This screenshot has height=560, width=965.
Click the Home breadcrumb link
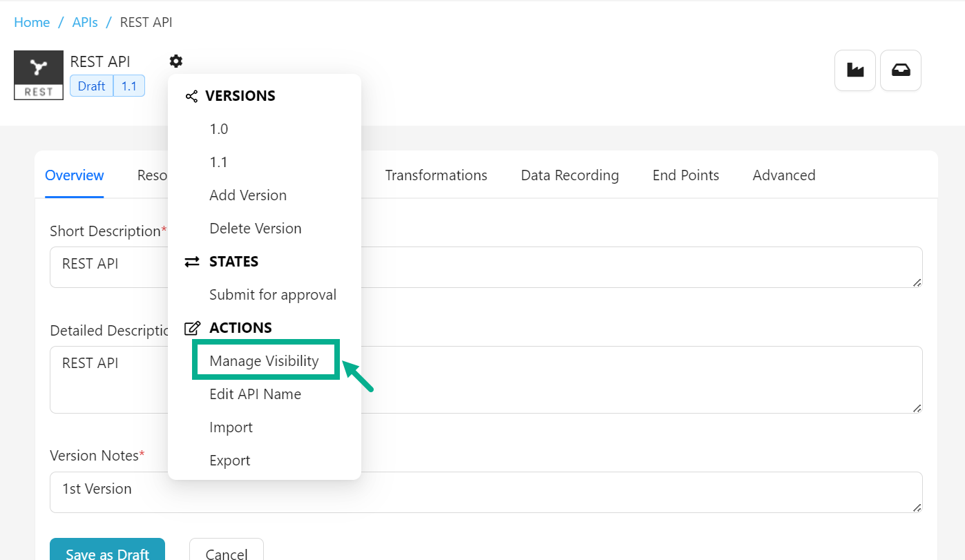click(x=32, y=22)
